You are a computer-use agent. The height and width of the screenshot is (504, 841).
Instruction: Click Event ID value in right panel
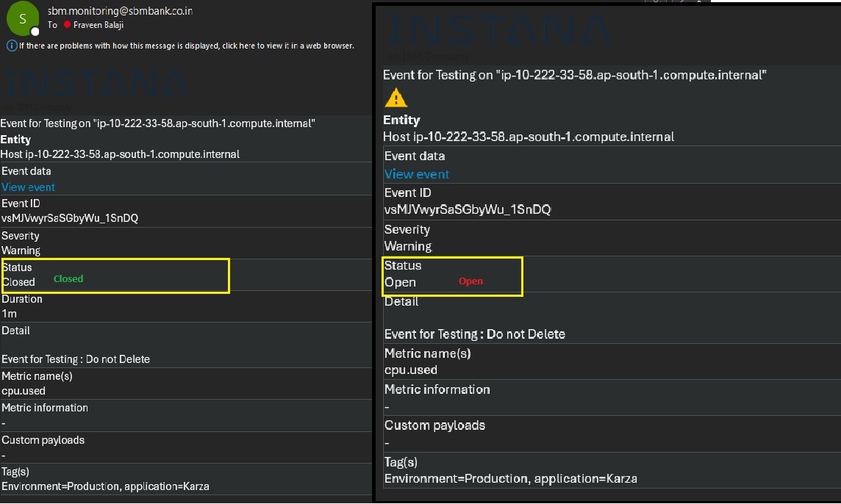[x=468, y=209]
